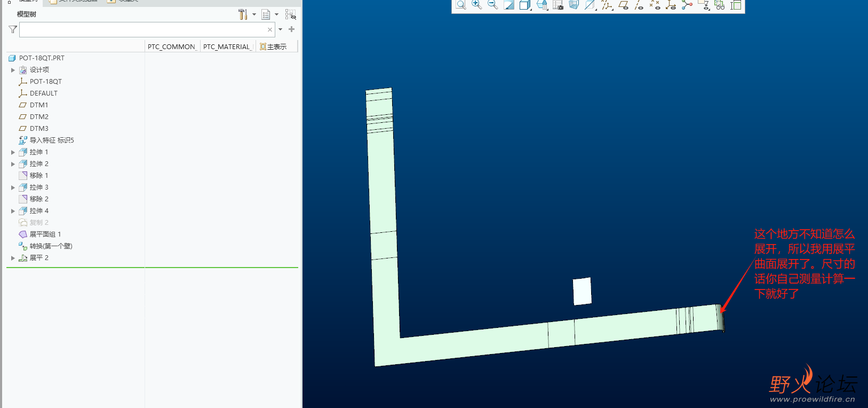The width and height of the screenshot is (868, 408).
Task: Select the 拉伸 4 feature
Action: point(39,211)
